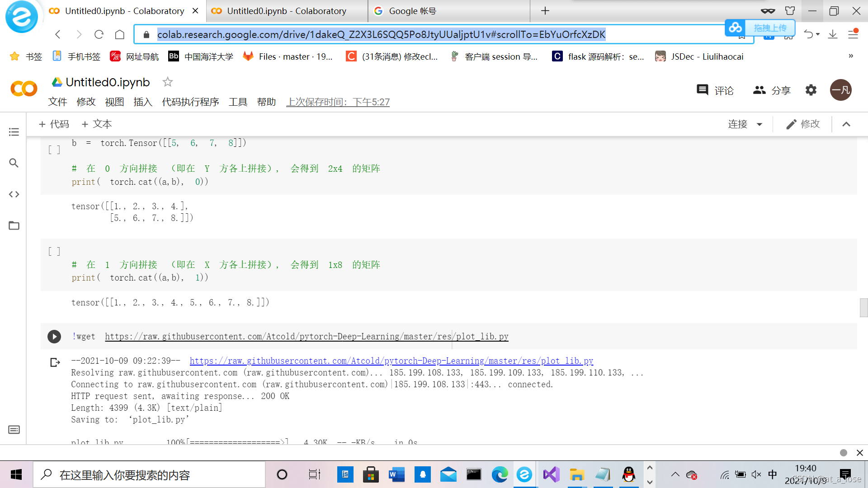Clear wget cell output icon

point(55,362)
